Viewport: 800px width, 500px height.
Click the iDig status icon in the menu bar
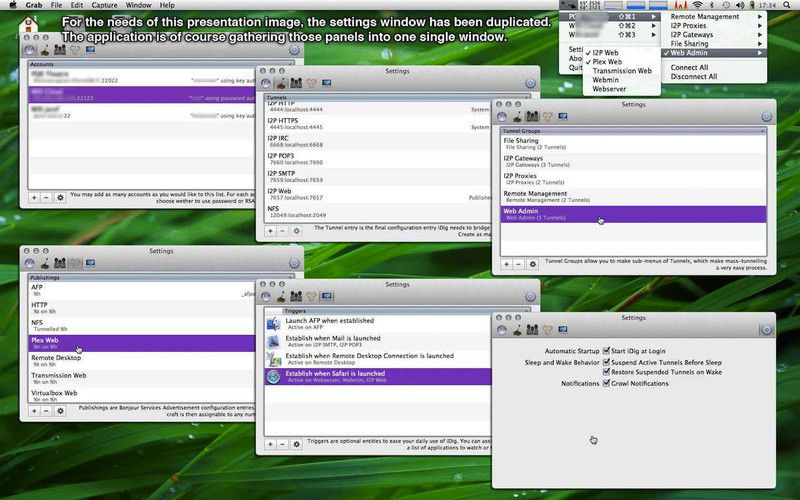point(569,5)
